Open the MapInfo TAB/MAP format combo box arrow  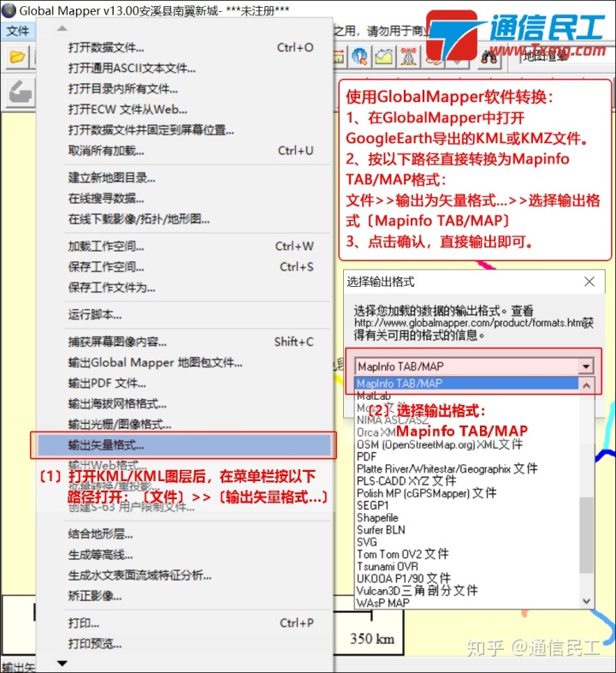(585, 366)
